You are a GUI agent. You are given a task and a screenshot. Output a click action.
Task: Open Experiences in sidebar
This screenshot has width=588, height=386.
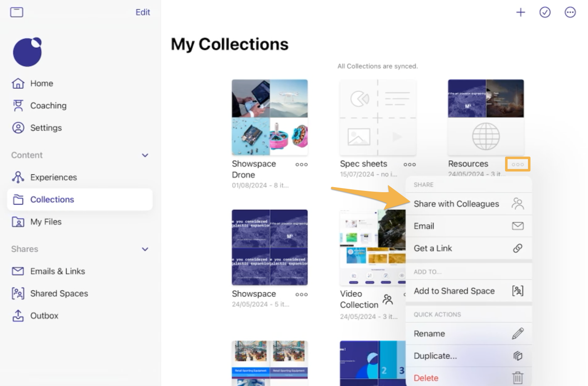[53, 177]
